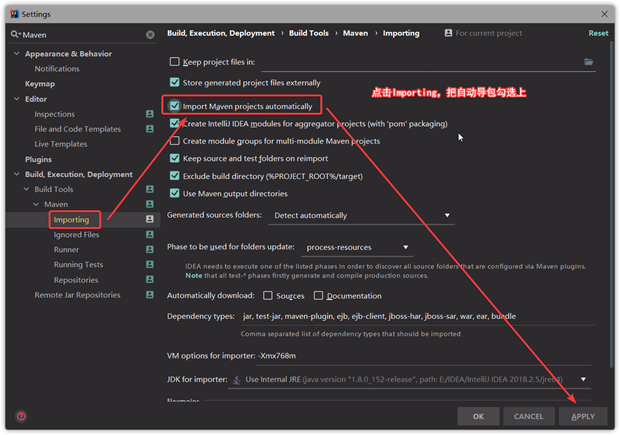The height and width of the screenshot is (435, 620).
Task: Open the folder browser for project files
Action: click(x=589, y=62)
